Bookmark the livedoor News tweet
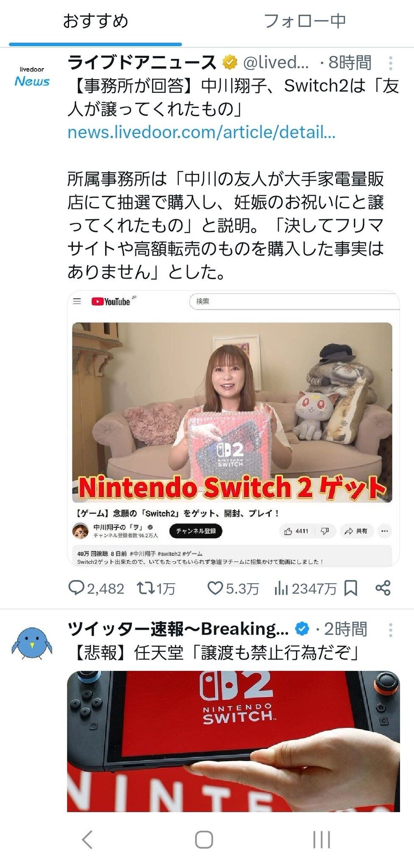Image resolution: width=414 pixels, height=868 pixels. 351,588
